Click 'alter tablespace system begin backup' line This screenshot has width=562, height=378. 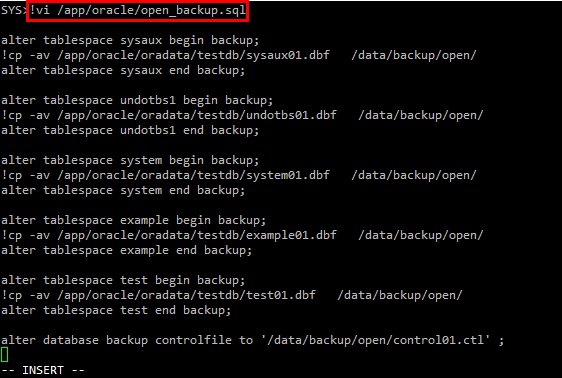pyautogui.click(x=130, y=161)
